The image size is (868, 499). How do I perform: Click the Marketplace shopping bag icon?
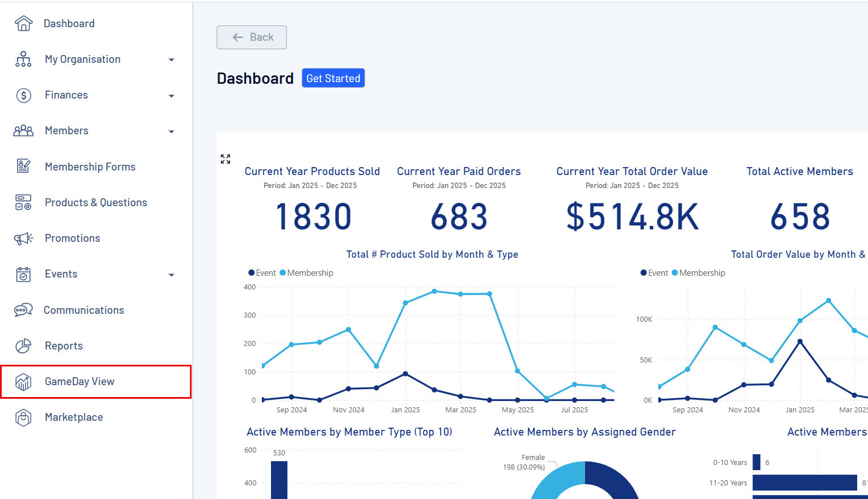click(x=23, y=417)
